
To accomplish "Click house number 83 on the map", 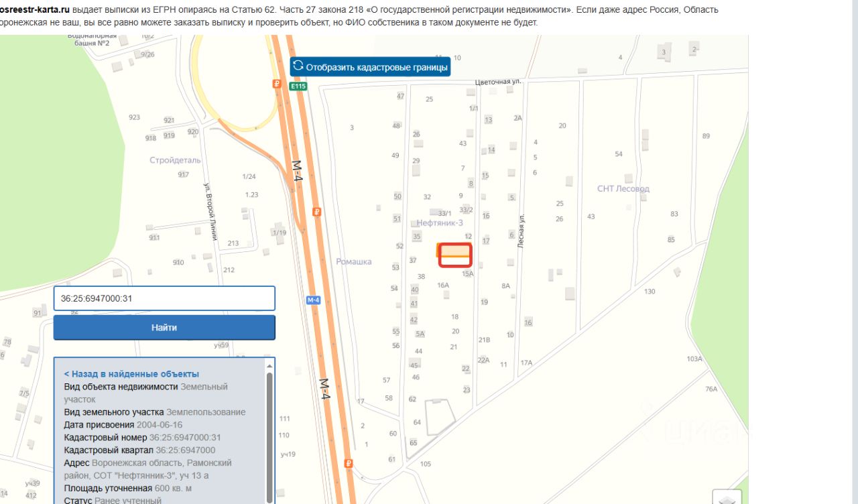I will tap(674, 214).
